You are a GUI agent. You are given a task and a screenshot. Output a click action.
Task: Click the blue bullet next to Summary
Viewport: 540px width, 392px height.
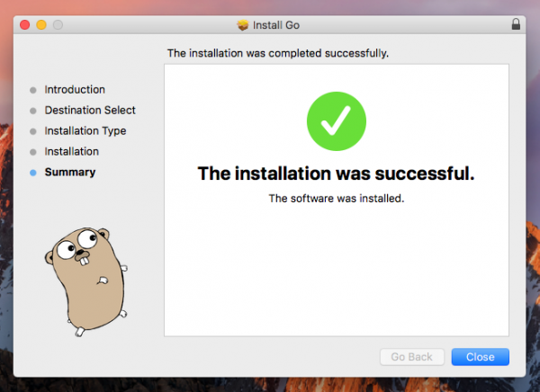click(33, 173)
